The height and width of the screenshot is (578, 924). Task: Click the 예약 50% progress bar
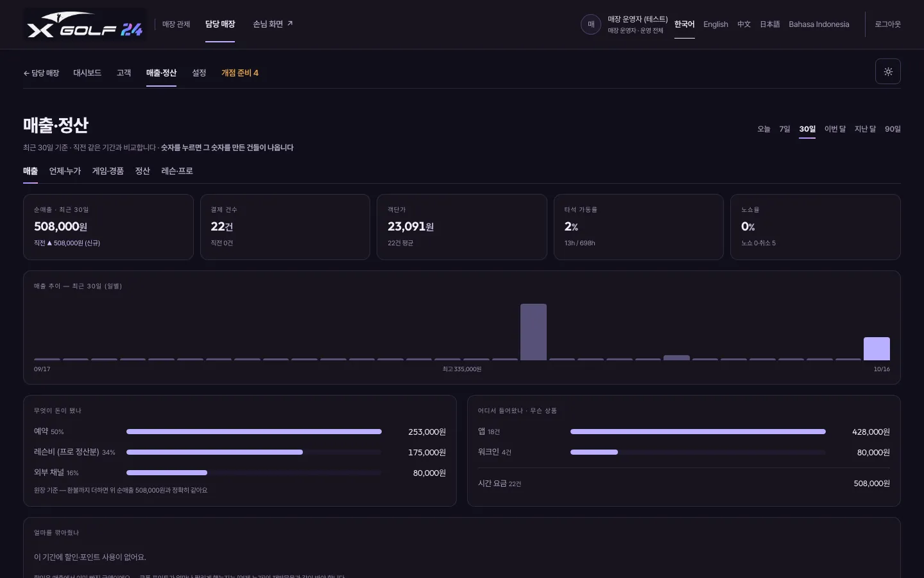pos(254,432)
